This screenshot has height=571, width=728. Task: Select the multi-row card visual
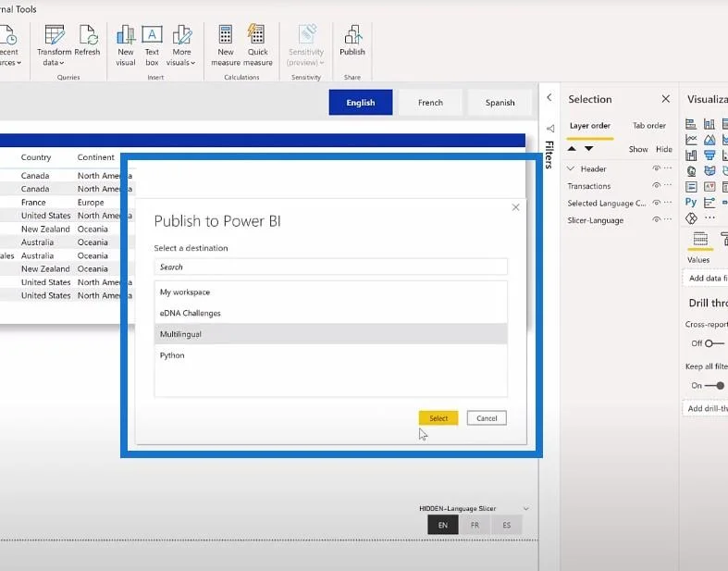coord(691,187)
